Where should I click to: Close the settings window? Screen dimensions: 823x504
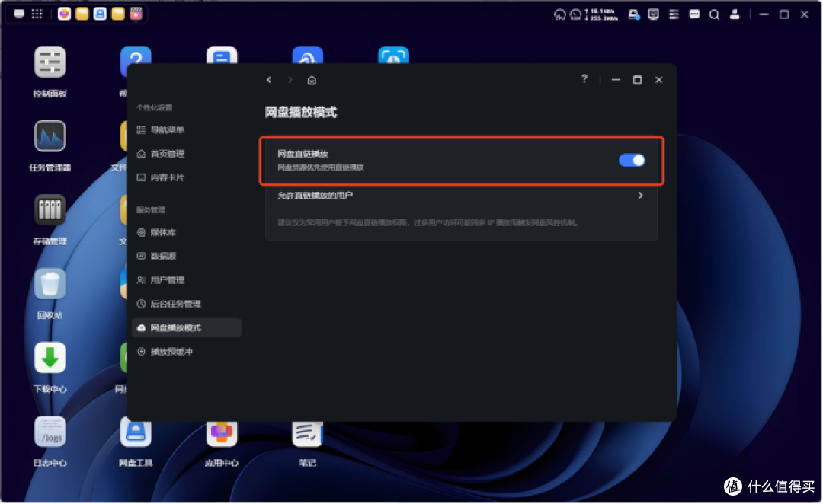point(658,80)
